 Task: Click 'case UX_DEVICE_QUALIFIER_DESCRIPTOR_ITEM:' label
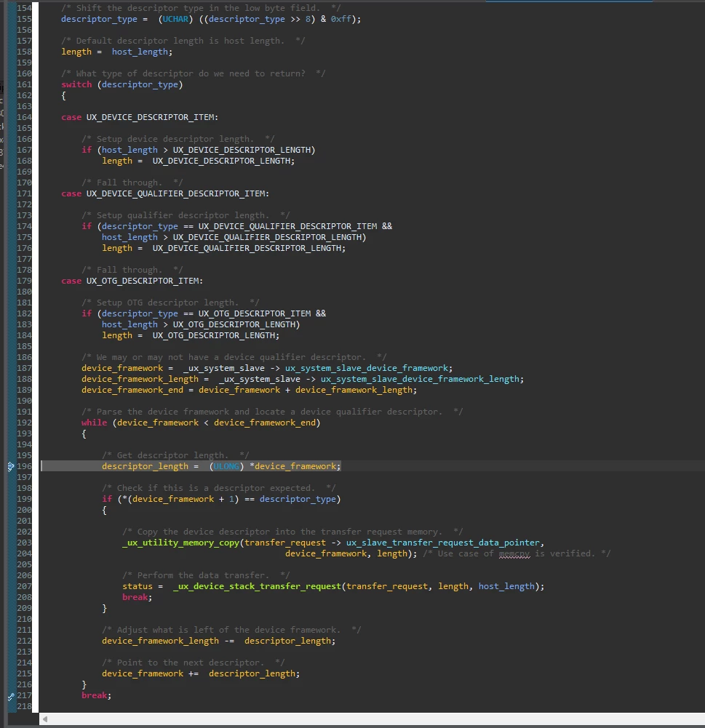click(x=165, y=193)
